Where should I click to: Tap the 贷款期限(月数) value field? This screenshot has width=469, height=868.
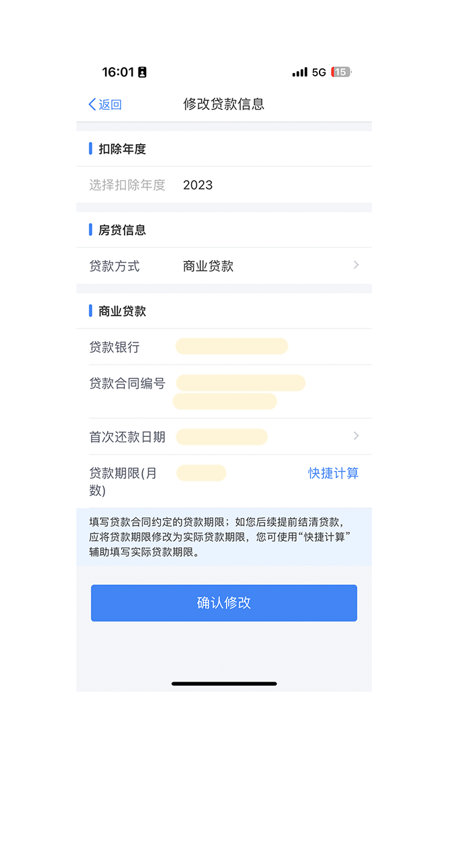[201, 473]
